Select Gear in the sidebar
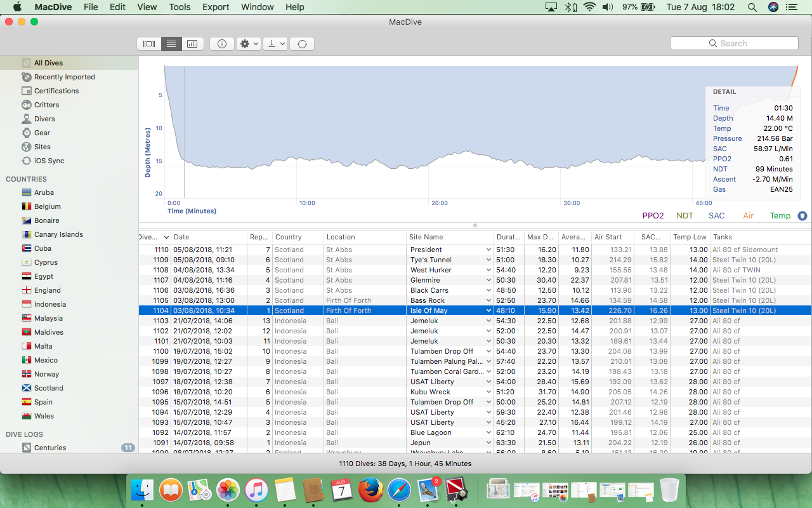The width and height of the screenshot is (812, 508). tap(42, 133)
